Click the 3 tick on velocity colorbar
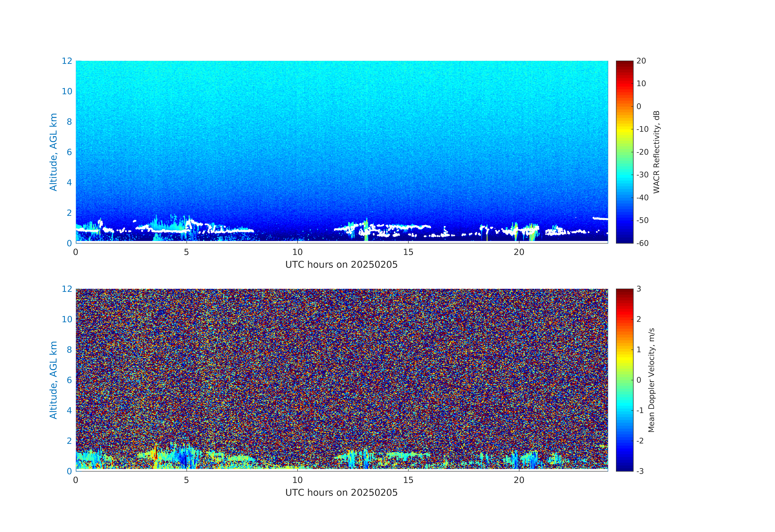Screen dimensions: 775x532 click(x=639, y=289)
